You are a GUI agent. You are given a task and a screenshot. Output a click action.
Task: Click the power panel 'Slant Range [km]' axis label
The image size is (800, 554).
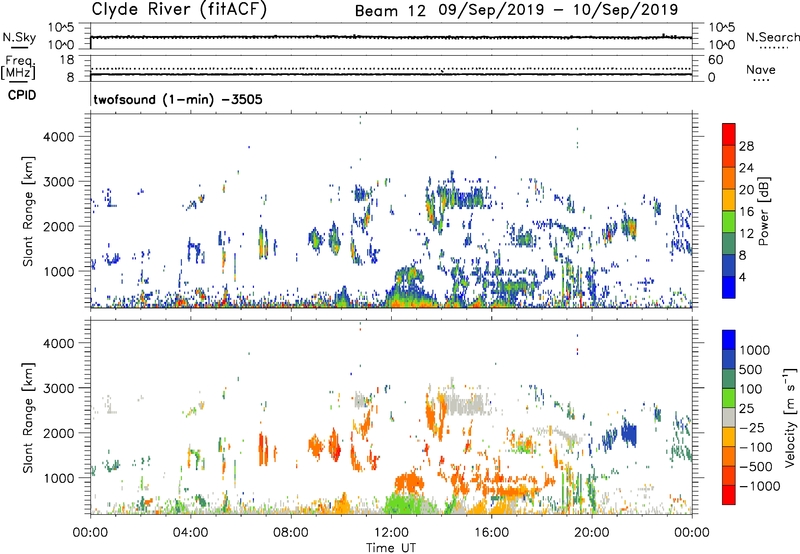(x=28, y=211)
